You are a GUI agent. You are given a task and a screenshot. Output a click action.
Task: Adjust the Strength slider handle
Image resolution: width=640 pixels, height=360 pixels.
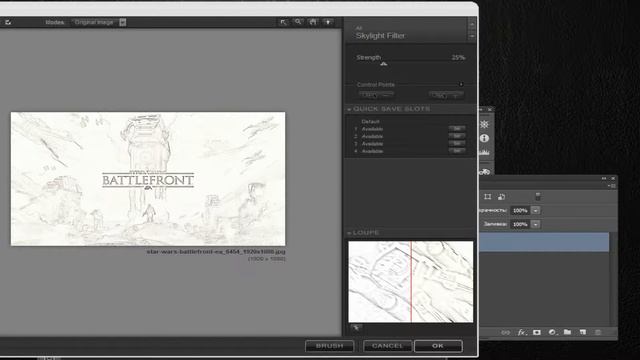[384, 64]
